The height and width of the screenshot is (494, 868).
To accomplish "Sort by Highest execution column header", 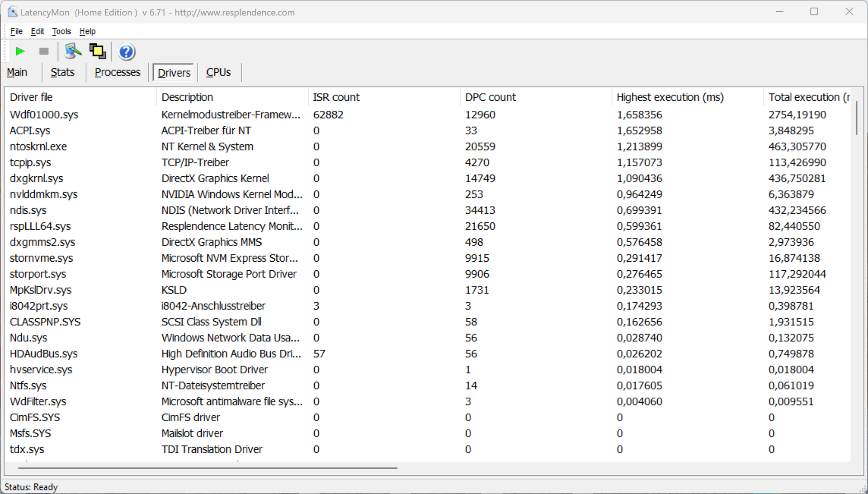I will click(x=670, y=97).
